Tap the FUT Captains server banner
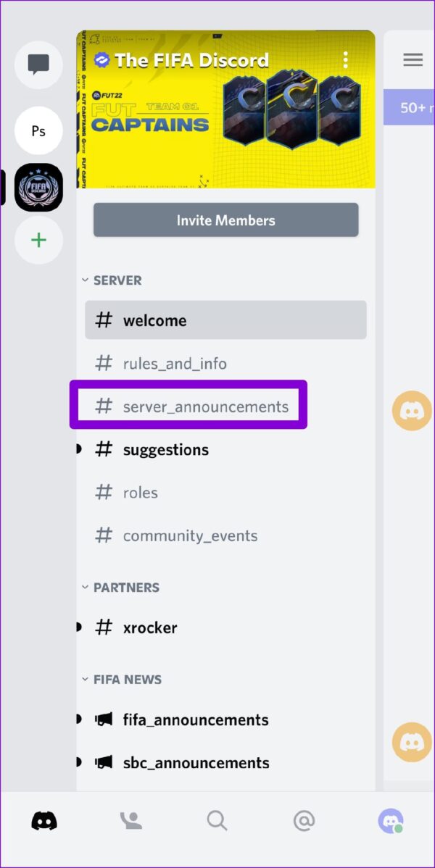This screenshot has width=435, height=868. 225,109
